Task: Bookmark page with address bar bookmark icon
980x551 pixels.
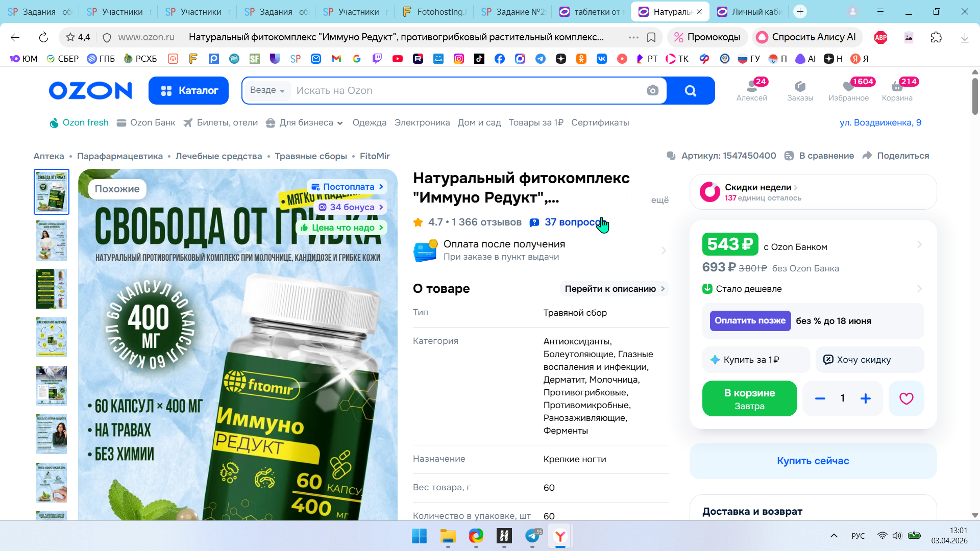Action: pyautogui.click(x=651, y=37)
